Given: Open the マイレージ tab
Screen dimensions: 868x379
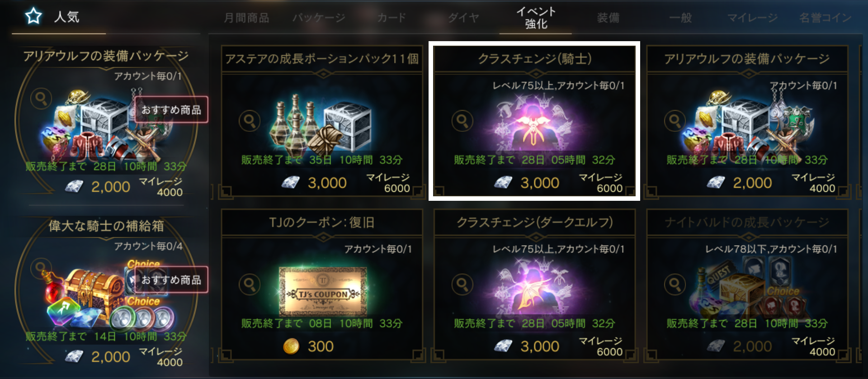Looking at the screenshot, I should coord(752,18).
